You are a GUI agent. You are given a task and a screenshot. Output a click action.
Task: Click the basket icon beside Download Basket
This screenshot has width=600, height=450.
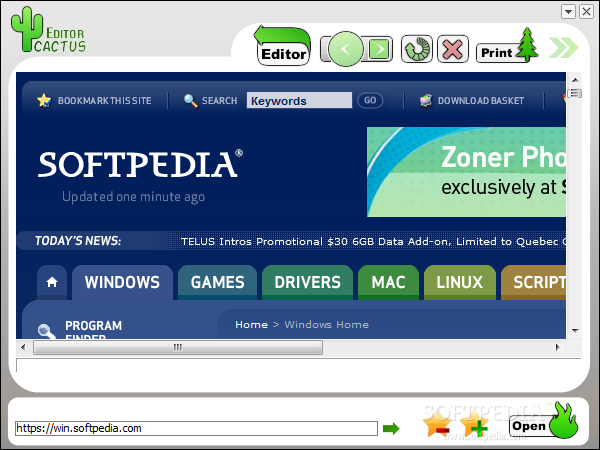(426, 101)
